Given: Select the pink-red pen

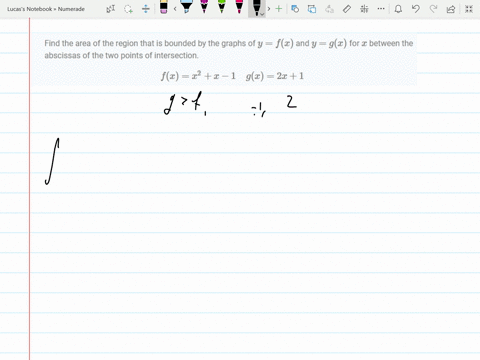Looking at the screenshot, I should click(239, 7).
